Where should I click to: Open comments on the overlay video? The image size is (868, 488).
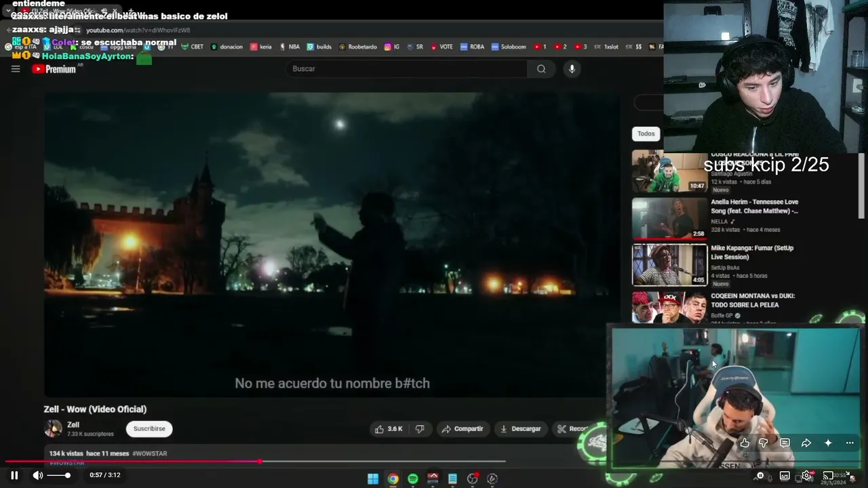click(785, 443)
